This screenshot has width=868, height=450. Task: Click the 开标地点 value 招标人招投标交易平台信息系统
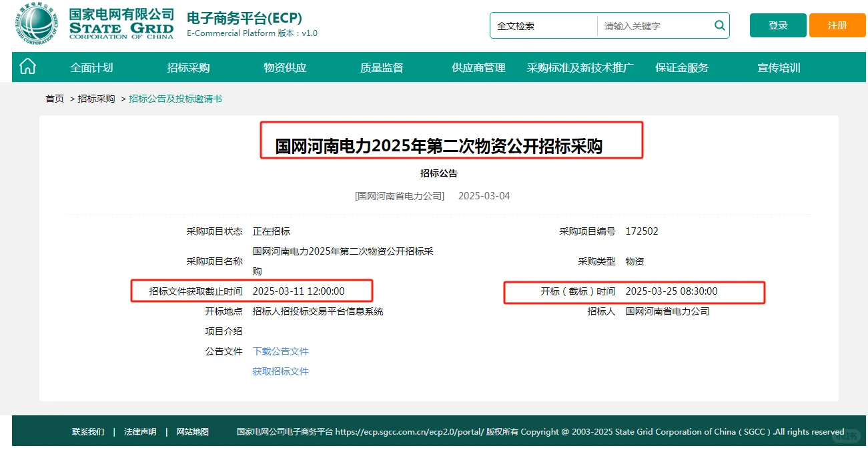coord(318,311)
